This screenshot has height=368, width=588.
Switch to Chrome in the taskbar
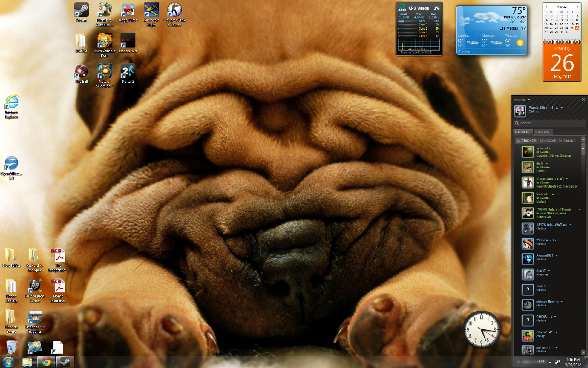(46, 362)
